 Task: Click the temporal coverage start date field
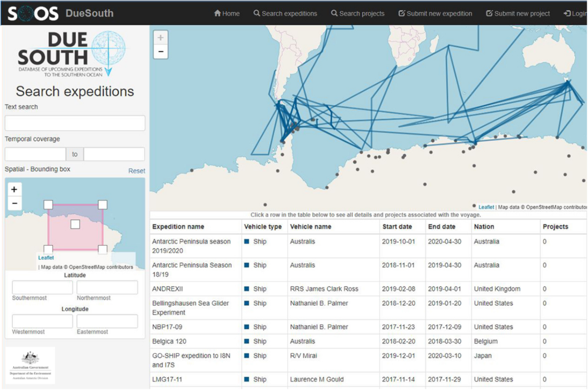[x=35, y=154]
